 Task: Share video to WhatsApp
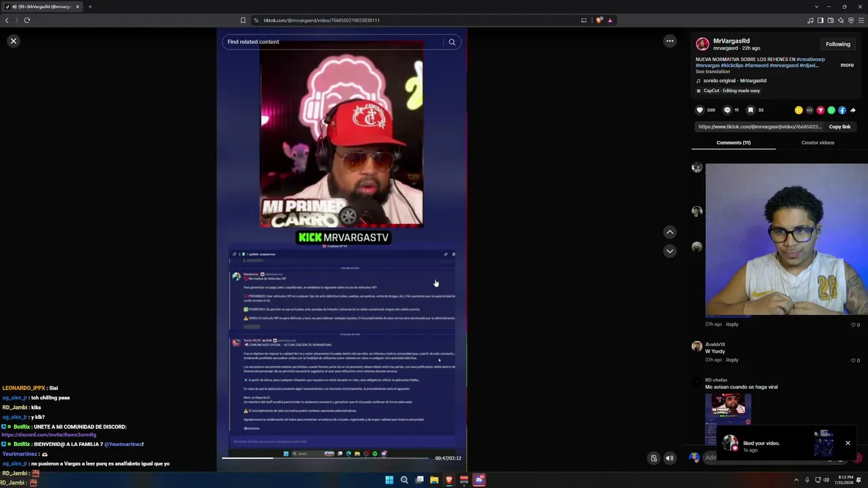[831, 110]
